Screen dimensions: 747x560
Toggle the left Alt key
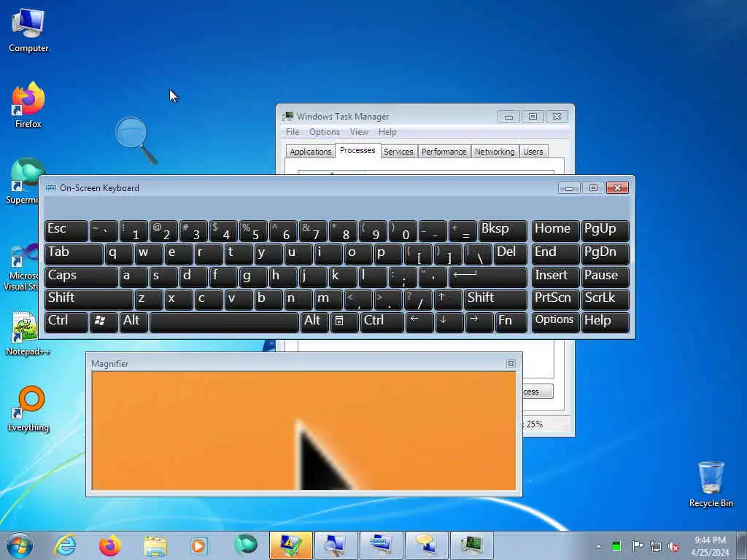(133, 322)
